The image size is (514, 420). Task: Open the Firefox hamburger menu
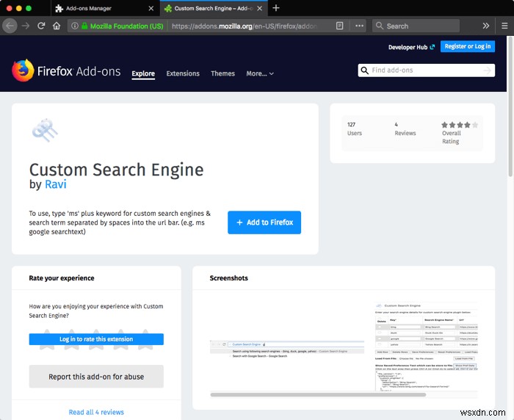click(504, 26)
